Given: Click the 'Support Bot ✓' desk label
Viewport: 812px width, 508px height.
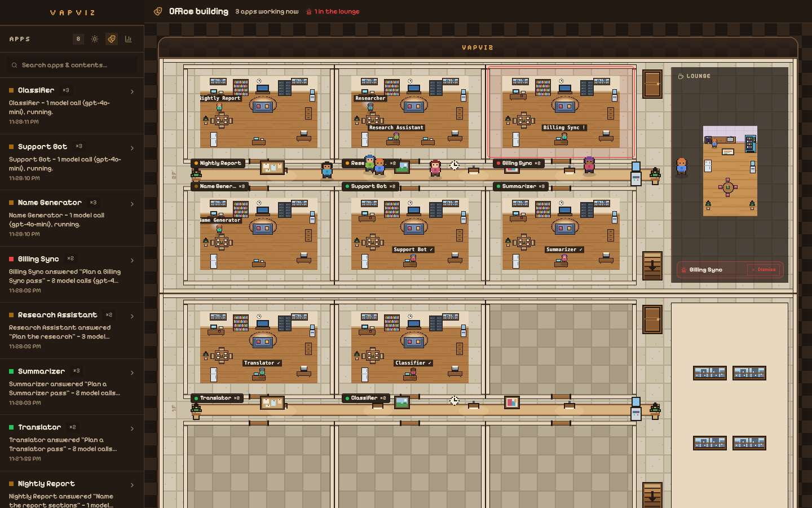Looking at the screenshot, I should (x=413, y=249).
